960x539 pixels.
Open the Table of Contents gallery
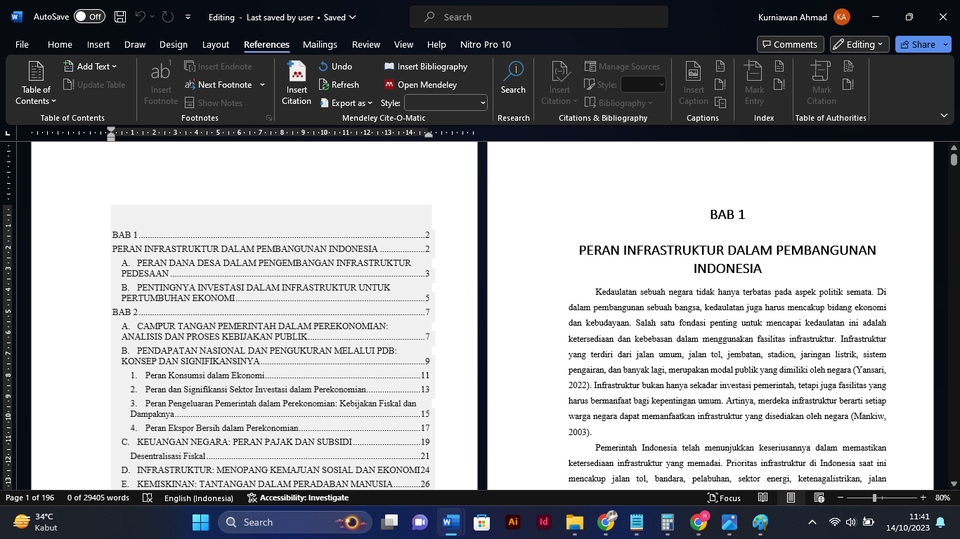36,83
